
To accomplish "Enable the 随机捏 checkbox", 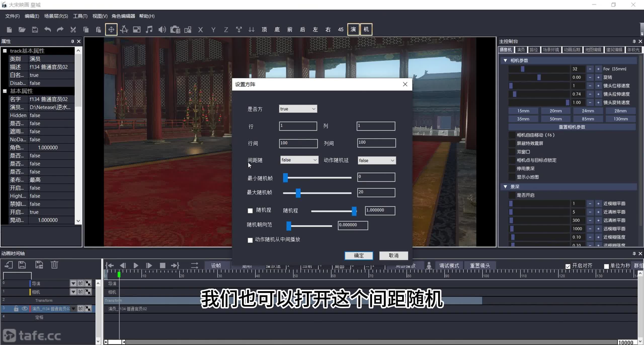I will (250, 211).
